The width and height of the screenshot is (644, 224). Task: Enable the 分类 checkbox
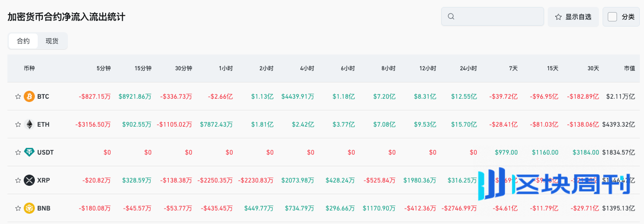point(612,17)
